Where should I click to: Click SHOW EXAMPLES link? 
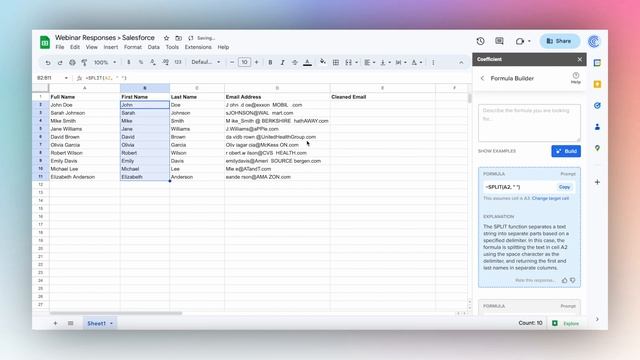click(497, 151)
